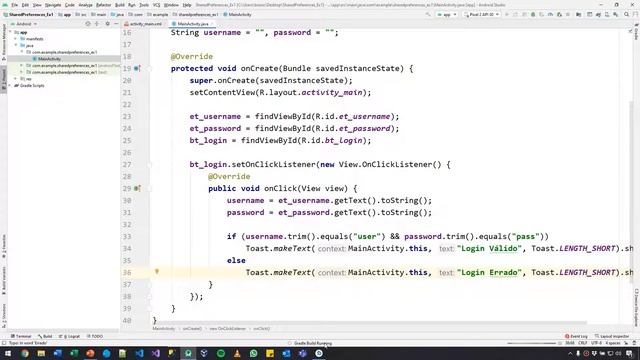Open the TODO tool window
This screenshot has height=360, width=640.
pos(95,336)
